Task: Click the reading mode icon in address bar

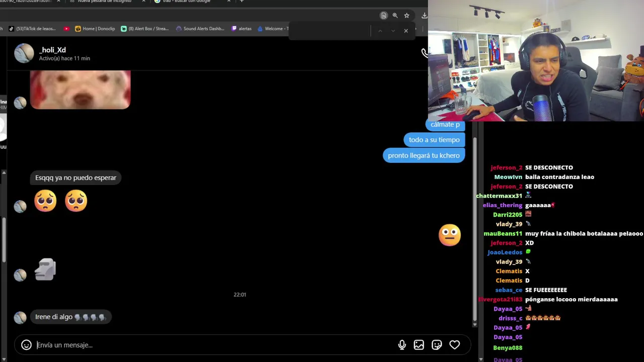Action: pos(383,16)
